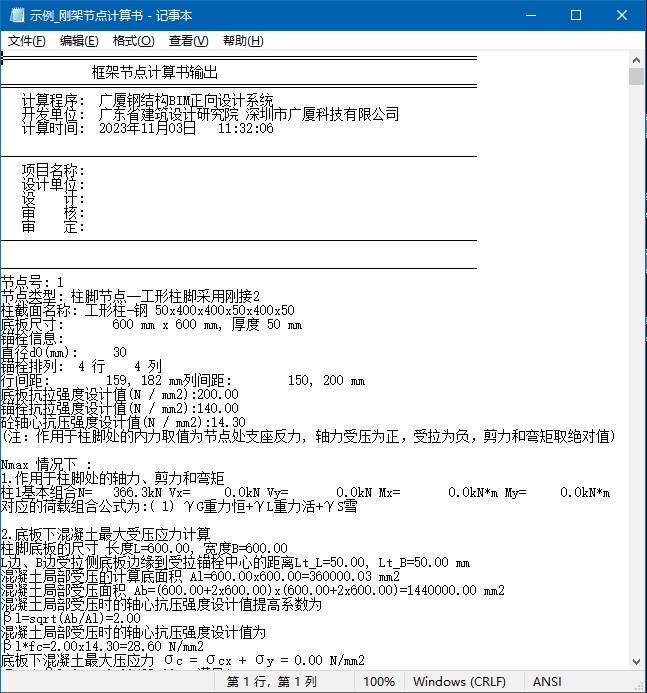Click the scrollbar down arrow

coord(636,662)
